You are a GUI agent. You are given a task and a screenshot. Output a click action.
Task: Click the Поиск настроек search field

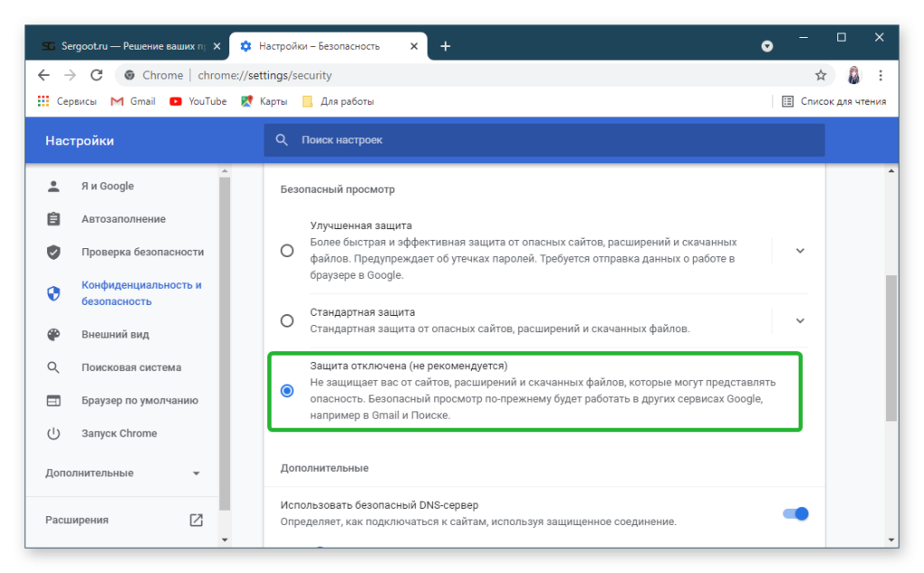[x=544, y=140]
